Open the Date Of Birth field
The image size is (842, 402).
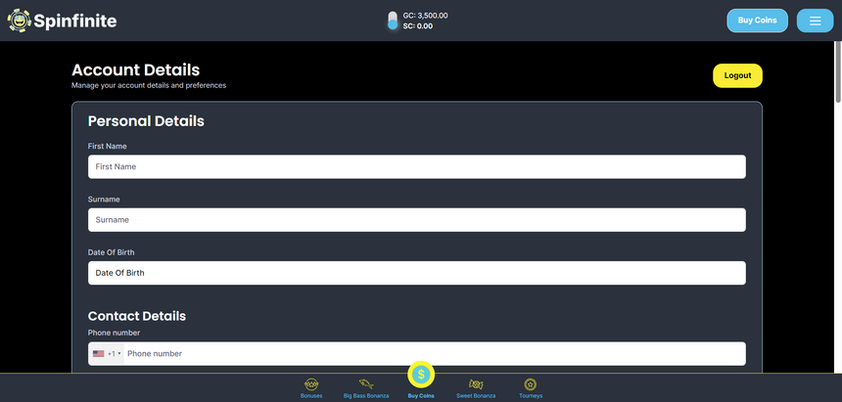point(417,273)
